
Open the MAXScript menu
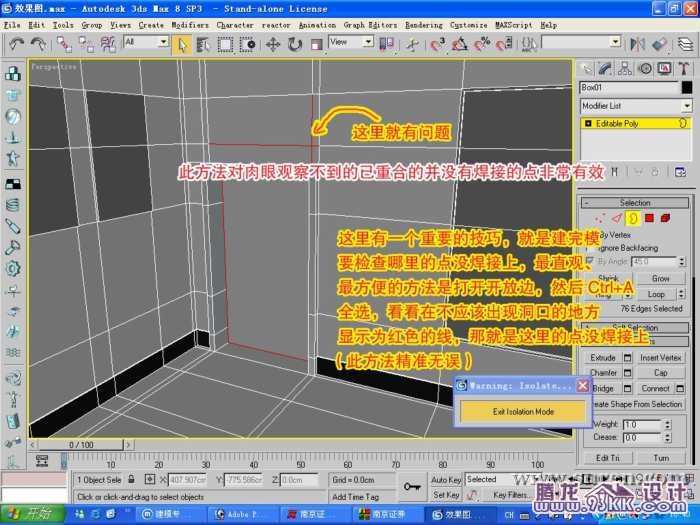[x=513, y=25]
